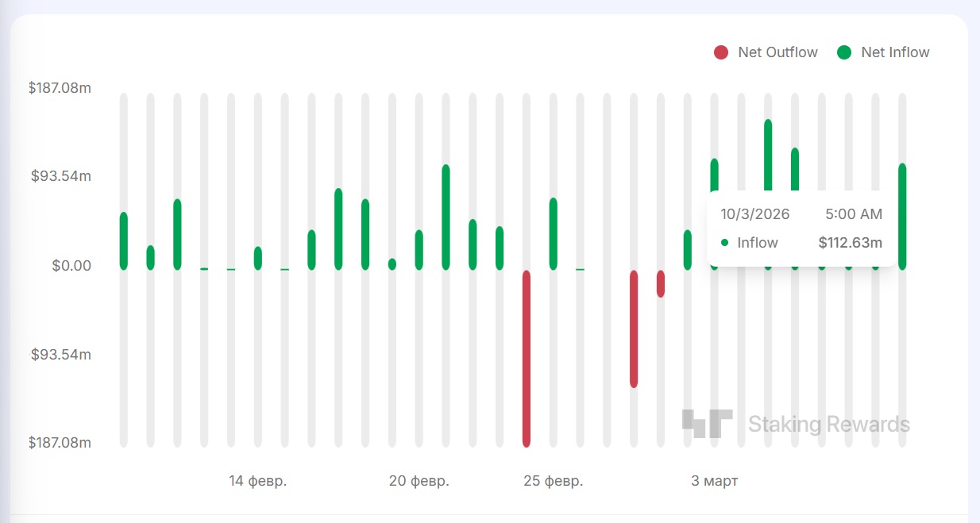Select the longest red outflow bar
The width and height of the screenshot is (980, 523).
(526, 357)
